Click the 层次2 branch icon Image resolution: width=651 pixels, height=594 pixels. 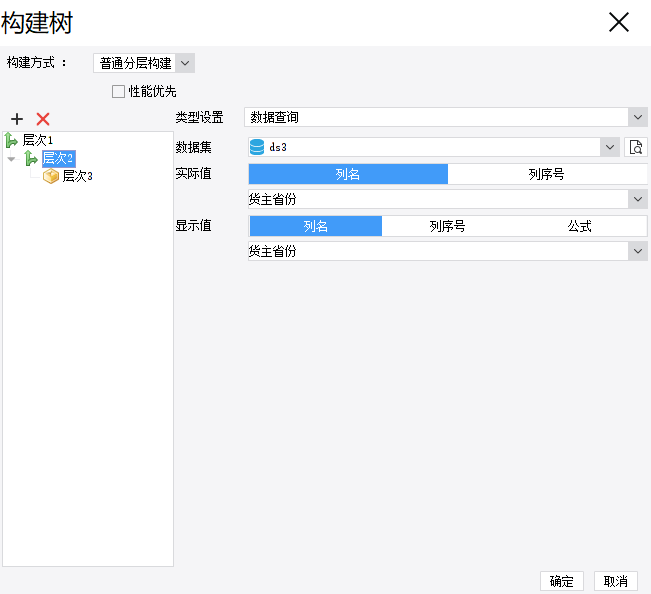(31, 158)
